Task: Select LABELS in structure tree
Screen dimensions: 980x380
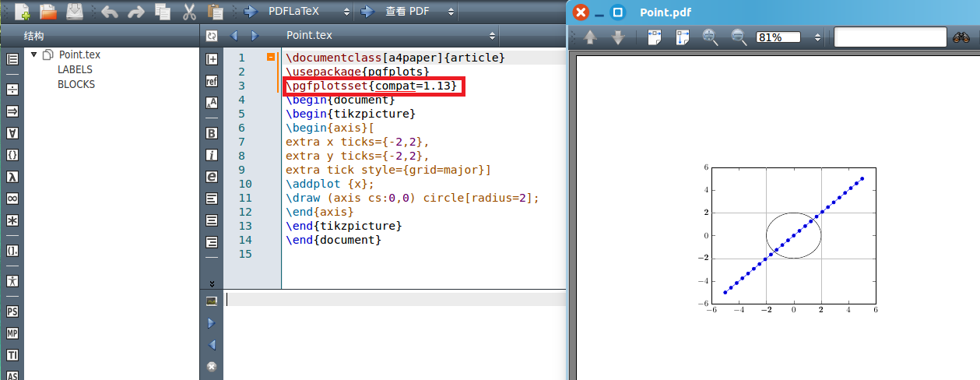Action: coord(75,69)
